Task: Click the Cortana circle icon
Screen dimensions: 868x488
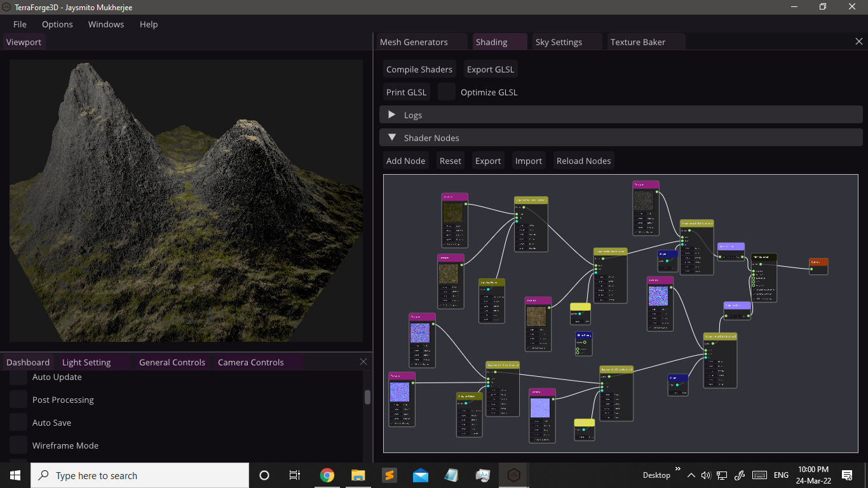Action: [x=264, y=475]
